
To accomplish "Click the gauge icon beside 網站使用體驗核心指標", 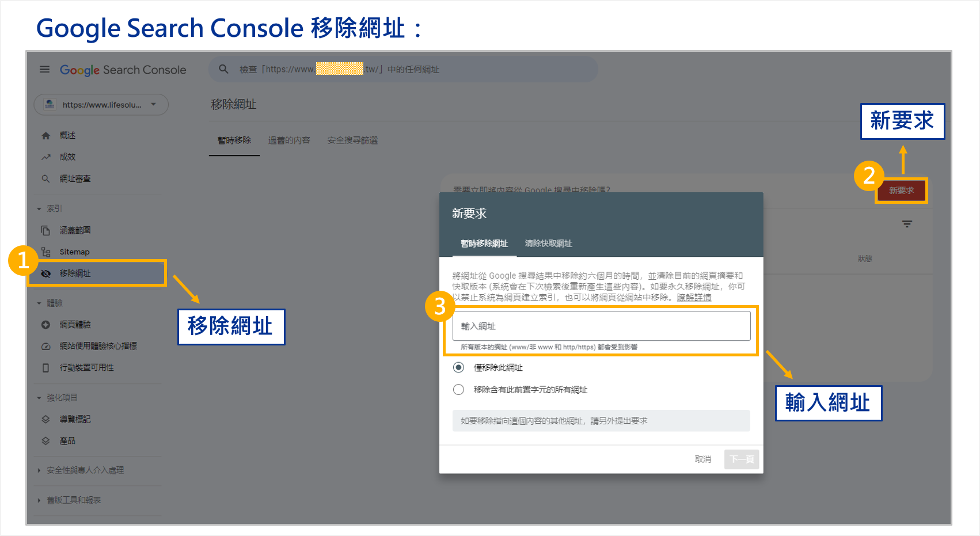I will [x=45, y=346].
